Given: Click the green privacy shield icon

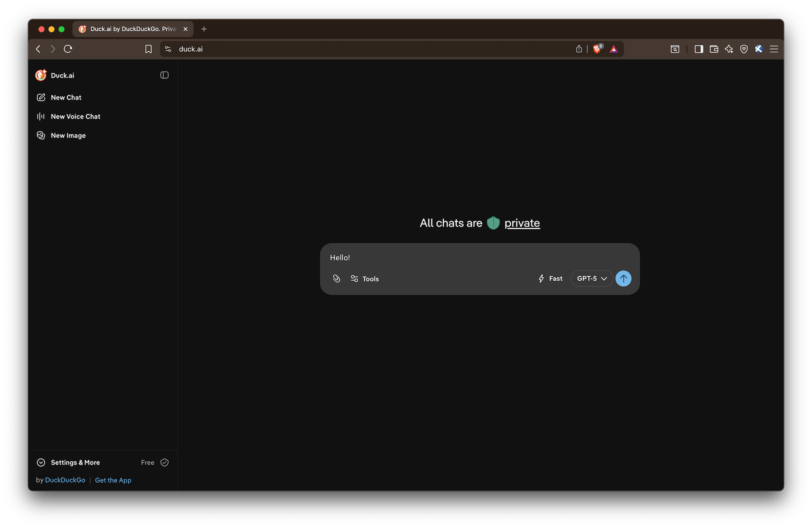Looking at the screenshot, I should click(x=493, y=223).
